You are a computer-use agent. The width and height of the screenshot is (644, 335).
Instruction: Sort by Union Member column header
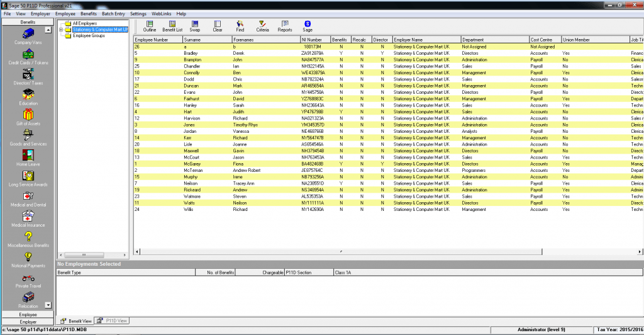pyautogui.click(x=596, y=40)
